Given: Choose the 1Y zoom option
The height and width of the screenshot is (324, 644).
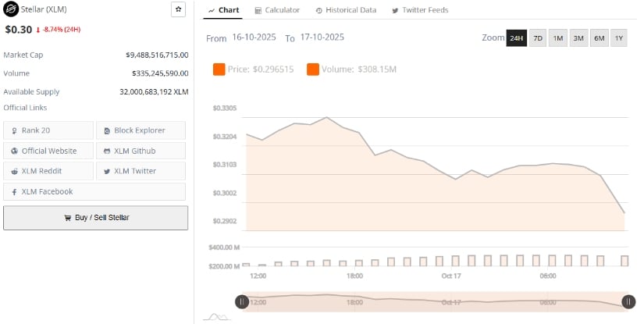Looking at the screenshot, I should (x=618, y=38).
